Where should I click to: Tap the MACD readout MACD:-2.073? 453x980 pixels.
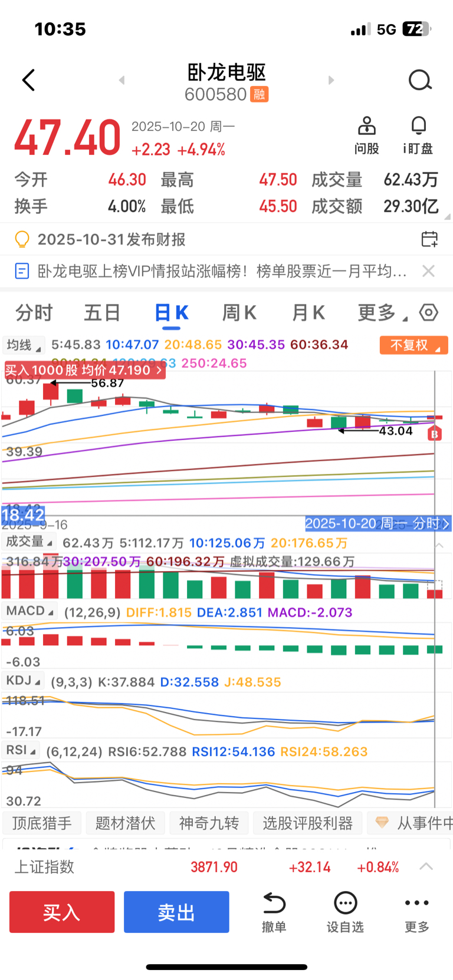(310, 612)
